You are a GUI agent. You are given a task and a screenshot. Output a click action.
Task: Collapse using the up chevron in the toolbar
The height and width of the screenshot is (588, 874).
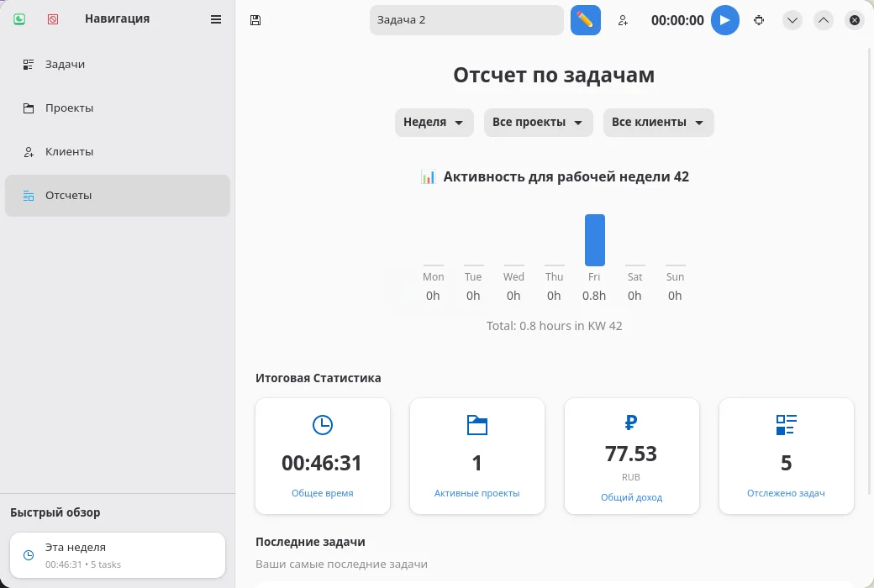[824, 20]
